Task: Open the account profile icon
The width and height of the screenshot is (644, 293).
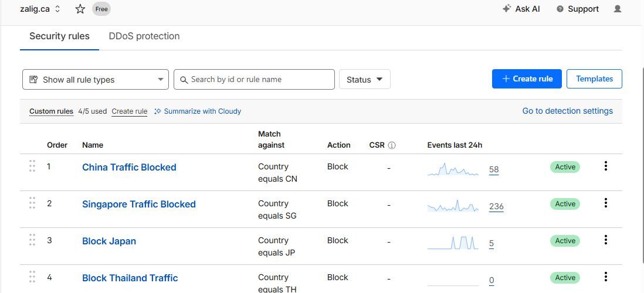Action: [x=617, y=9]
